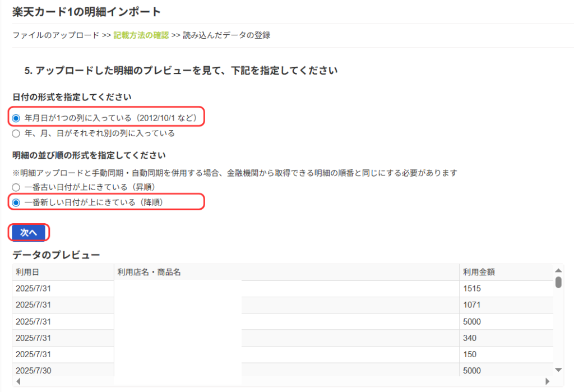Click the amount cell showing 1071
The width and height of the screenshot is (574, 392).
click(473, 305)
